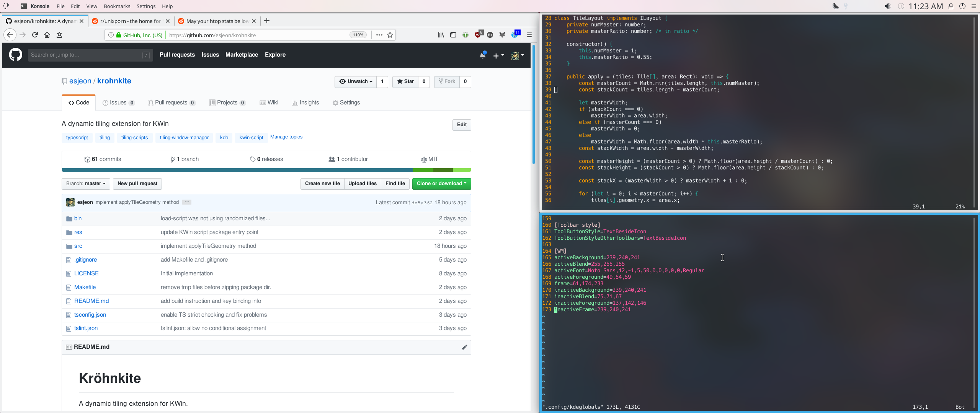Viewport: 980px width, 413px height.
Task: Expand the commit message ellipsis
Action: coord(187,202)
